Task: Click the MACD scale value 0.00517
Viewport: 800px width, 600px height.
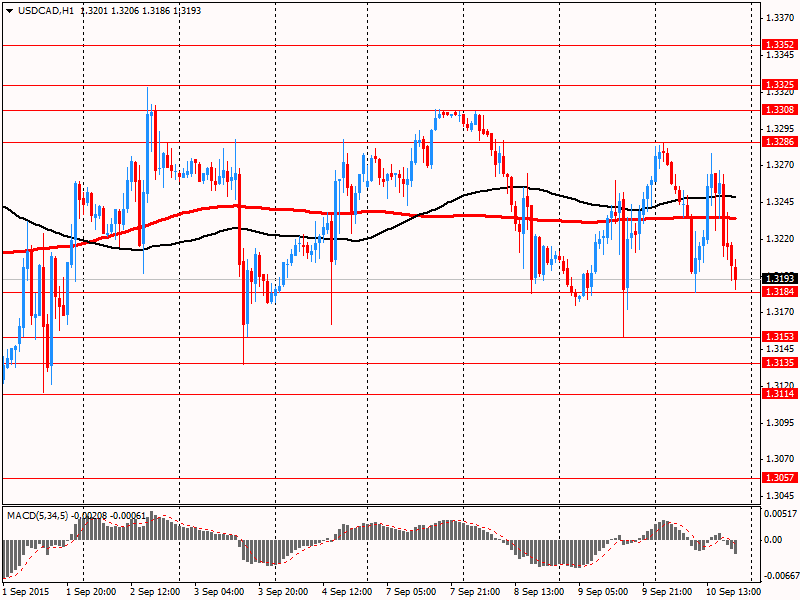Action: [x=780, y=514]
